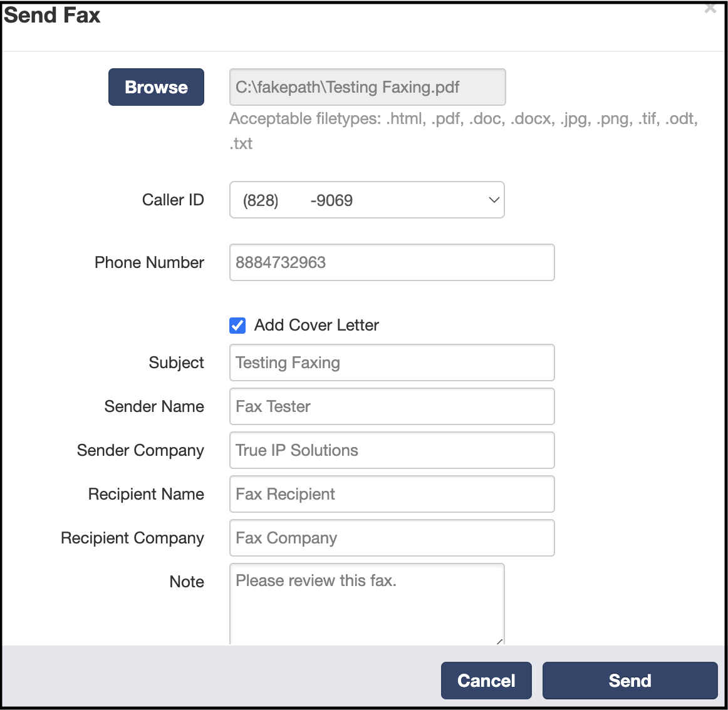Click the Caller ID label

point(173,200)
